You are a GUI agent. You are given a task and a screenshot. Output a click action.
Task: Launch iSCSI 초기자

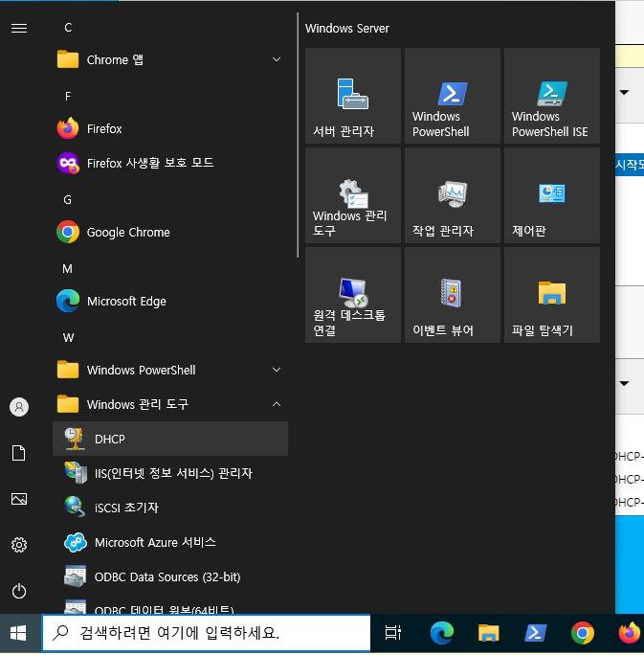click(170, 508)
